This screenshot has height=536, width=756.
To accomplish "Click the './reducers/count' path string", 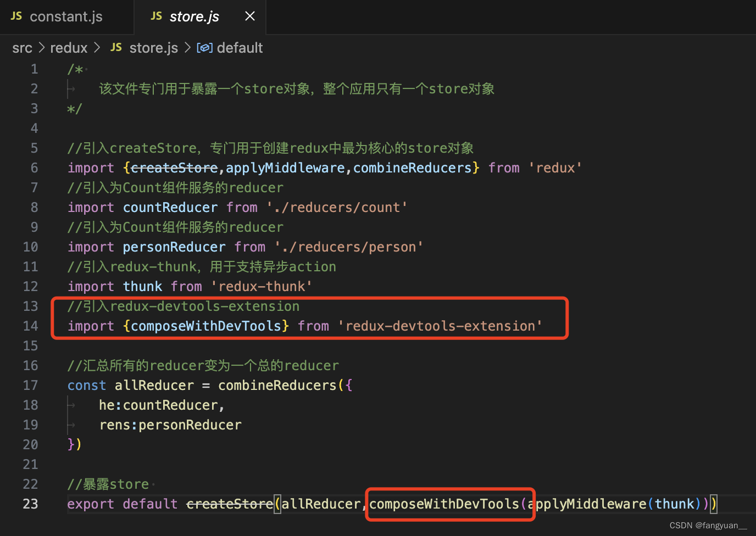I will click(337, 208).
